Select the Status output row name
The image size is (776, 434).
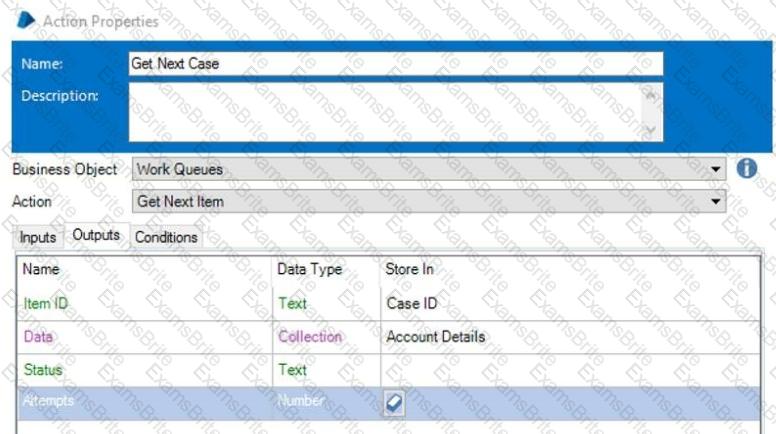click(x=42, y=370)
